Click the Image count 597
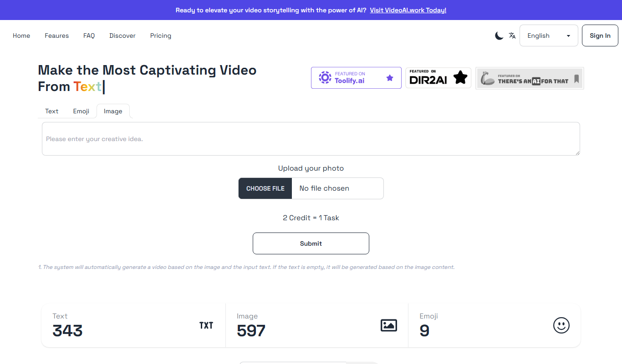 click(x=251, y=331)
